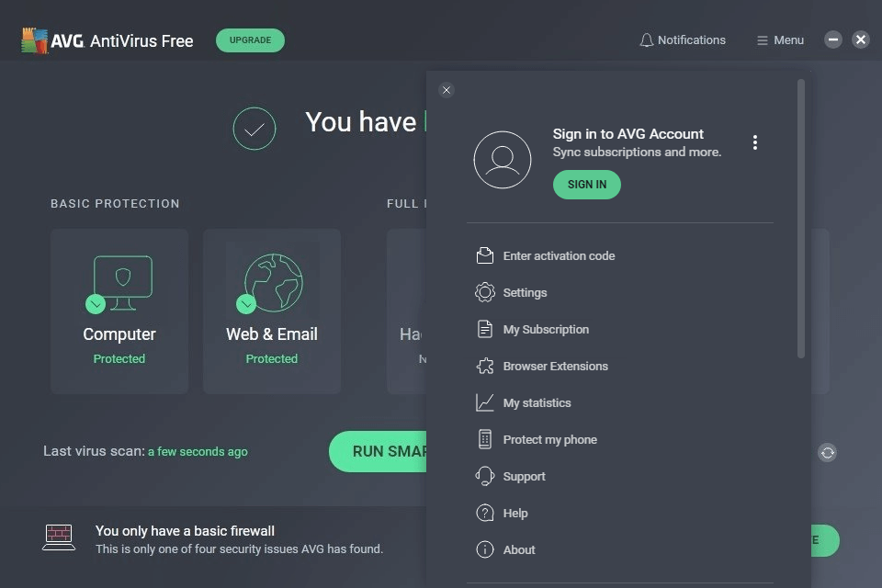882x588 pixels.
Task: Click the green SIGN IN button
Action: (x=587, y=185)
